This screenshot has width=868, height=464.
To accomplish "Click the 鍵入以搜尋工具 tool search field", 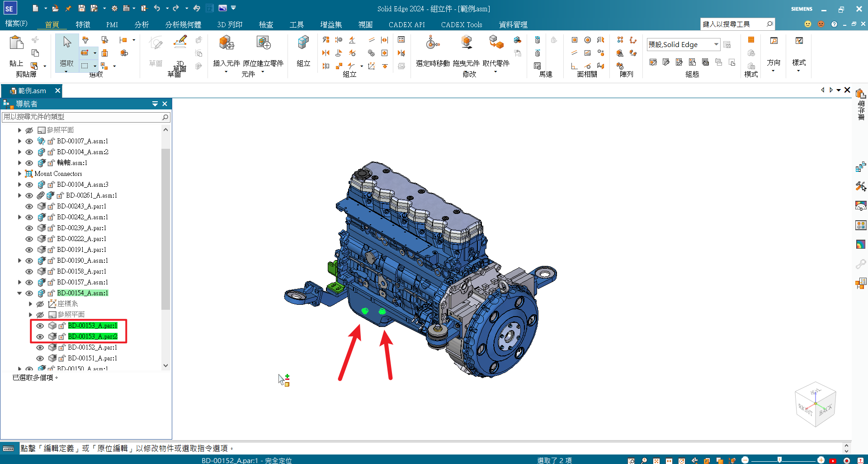I will (x=732, y=24).
